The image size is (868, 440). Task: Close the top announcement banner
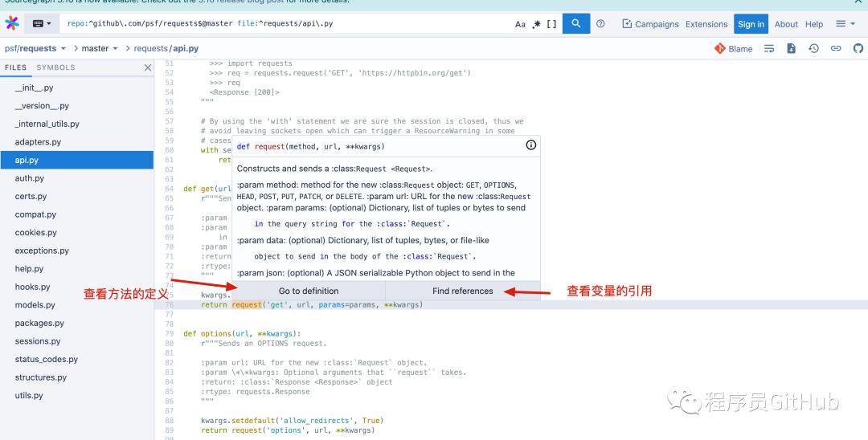pyautogui.click(x=858, y=2)
